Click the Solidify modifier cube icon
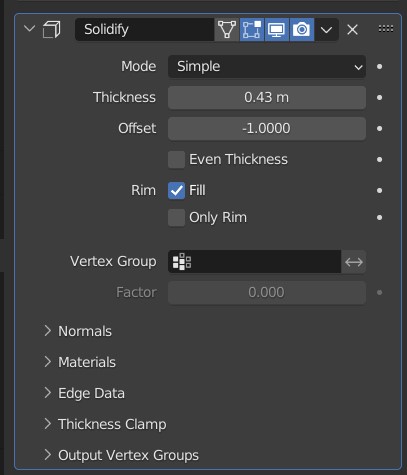 tap(52, 29)
